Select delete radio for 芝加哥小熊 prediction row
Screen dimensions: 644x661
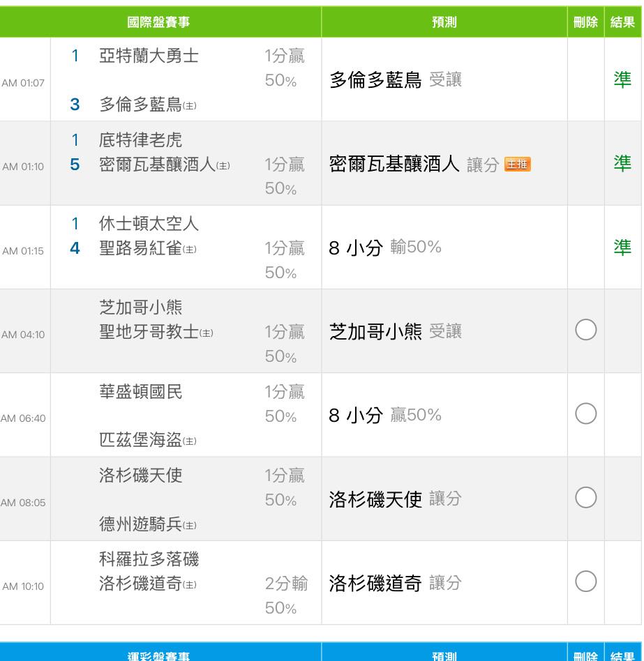click(x=585, y=330)
